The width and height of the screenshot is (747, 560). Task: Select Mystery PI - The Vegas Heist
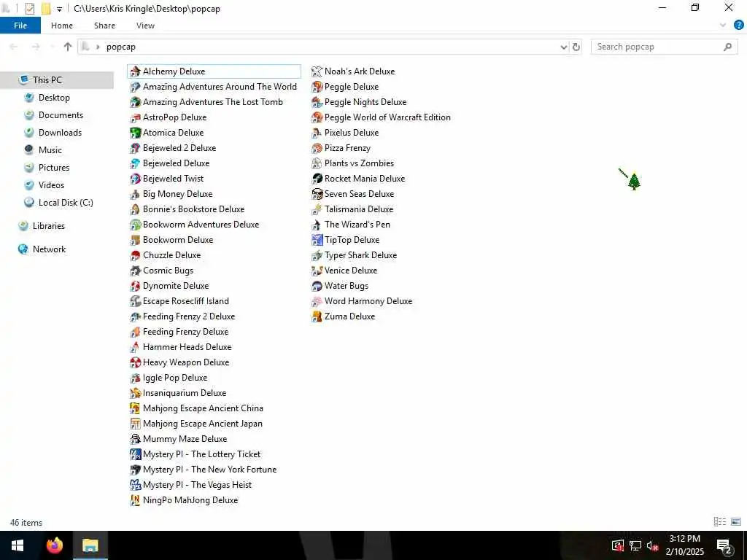[197, 485]
